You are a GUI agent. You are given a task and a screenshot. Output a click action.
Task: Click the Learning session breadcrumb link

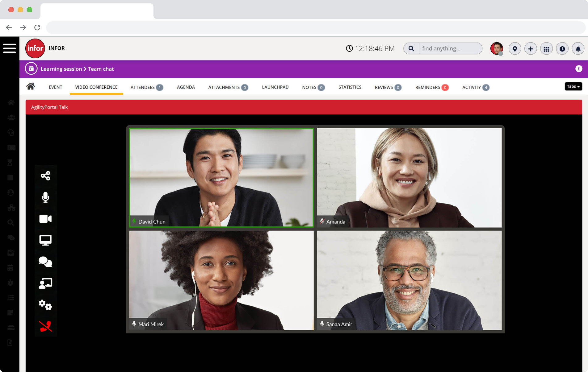point(61,69)
